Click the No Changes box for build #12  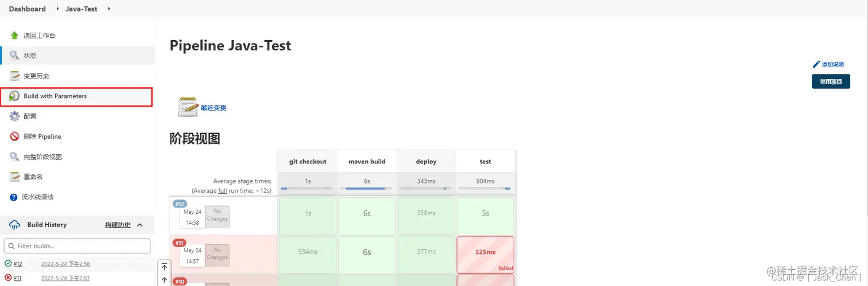218,217
